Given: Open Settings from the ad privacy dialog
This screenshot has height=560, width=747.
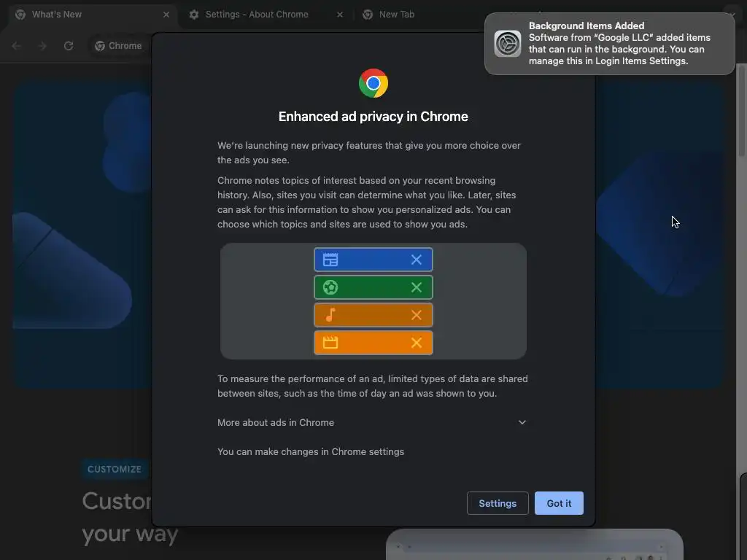Looking at the screenshot, I should 498,503.
